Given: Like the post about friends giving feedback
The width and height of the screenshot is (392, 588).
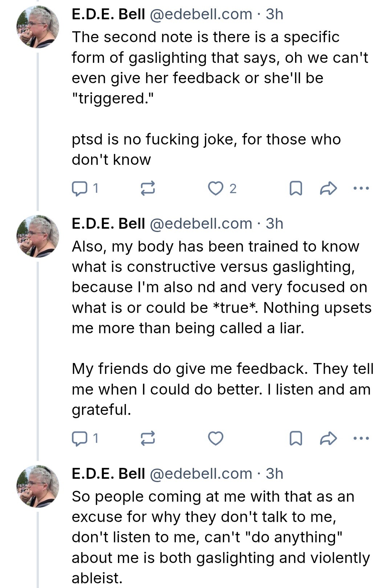Looking at the screenshot, I should 216,438.
